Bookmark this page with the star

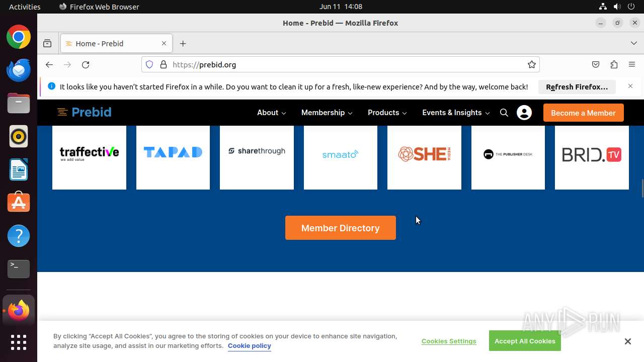pos(531,64)
